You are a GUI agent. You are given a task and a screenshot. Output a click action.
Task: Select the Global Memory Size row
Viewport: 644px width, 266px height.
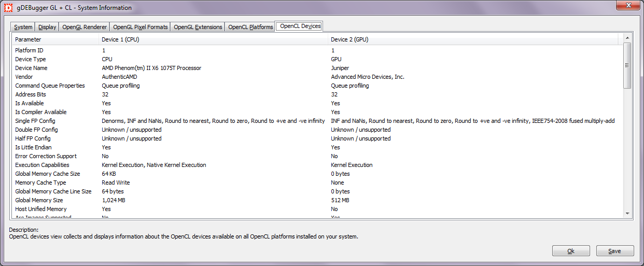coord(39,200)
